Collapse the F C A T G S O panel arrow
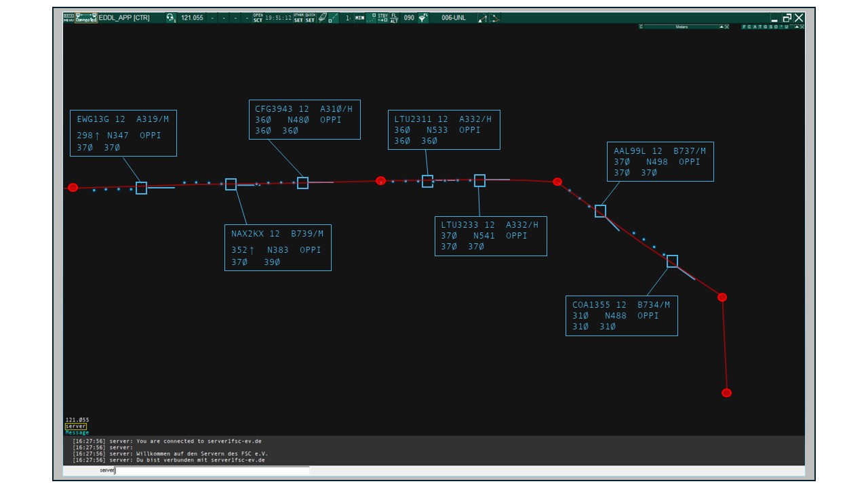 coord(797,27)
